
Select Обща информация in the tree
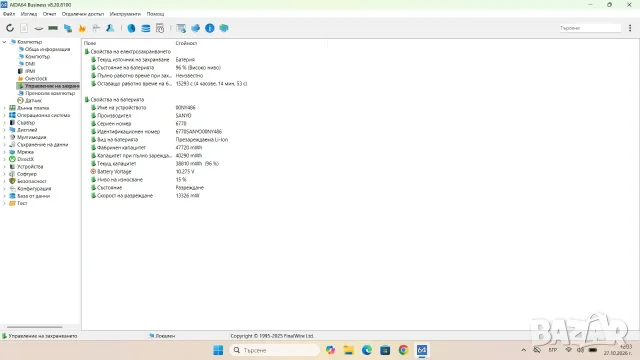tap(47, 49)
